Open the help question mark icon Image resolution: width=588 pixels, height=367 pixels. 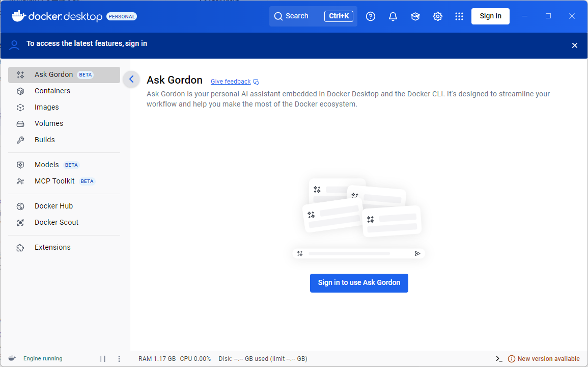click(x=370, y=16)
